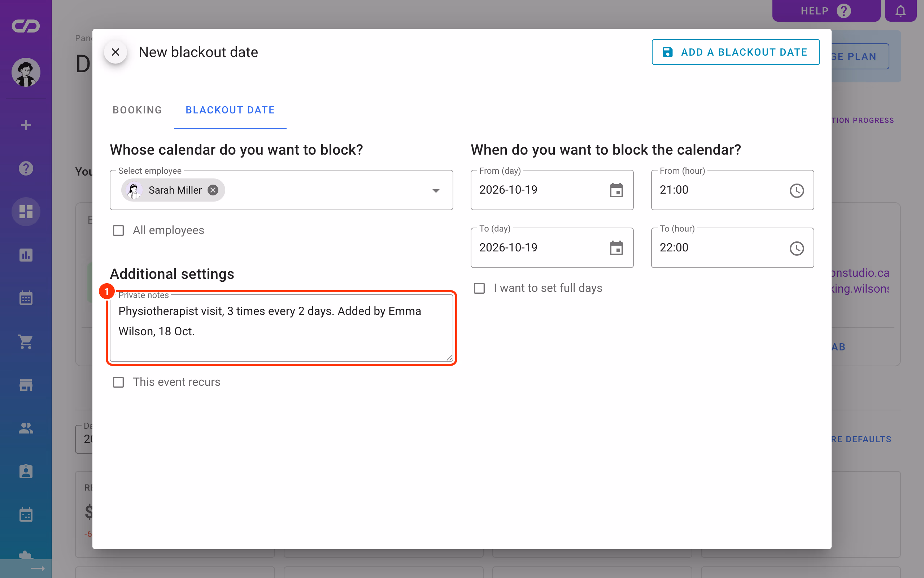Open the shopping cart sidebar icon
The height and width of the screenshot is (578, 924).
click(26, 342)
